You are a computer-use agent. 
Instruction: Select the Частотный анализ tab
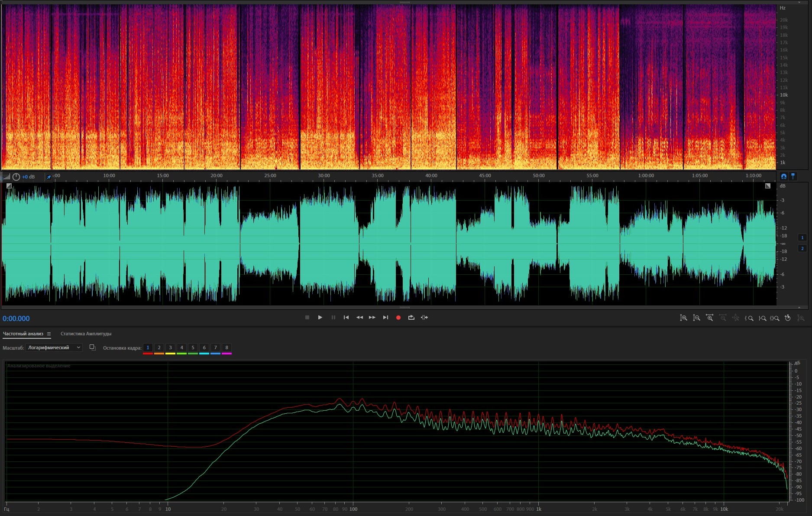(x=23, y=334)
